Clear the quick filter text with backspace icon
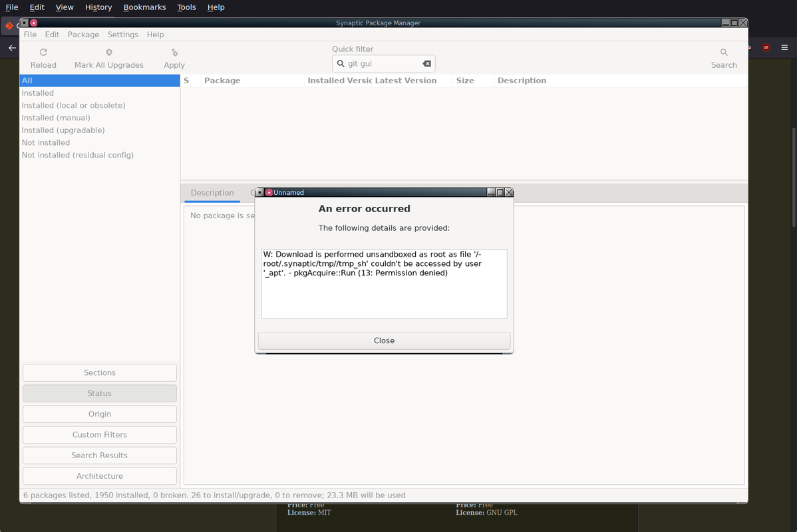The image size is (797, 532). 427,64
